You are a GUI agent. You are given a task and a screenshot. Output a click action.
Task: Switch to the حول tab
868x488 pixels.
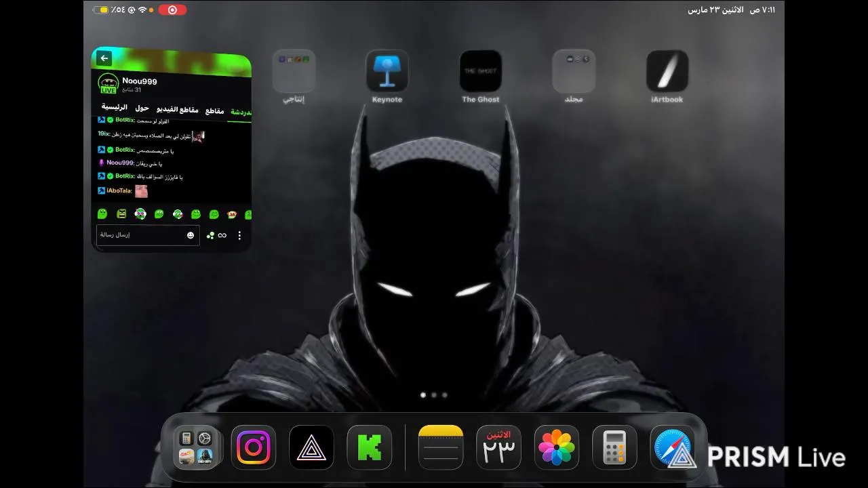pyautogui.click(x=142, y=108)
